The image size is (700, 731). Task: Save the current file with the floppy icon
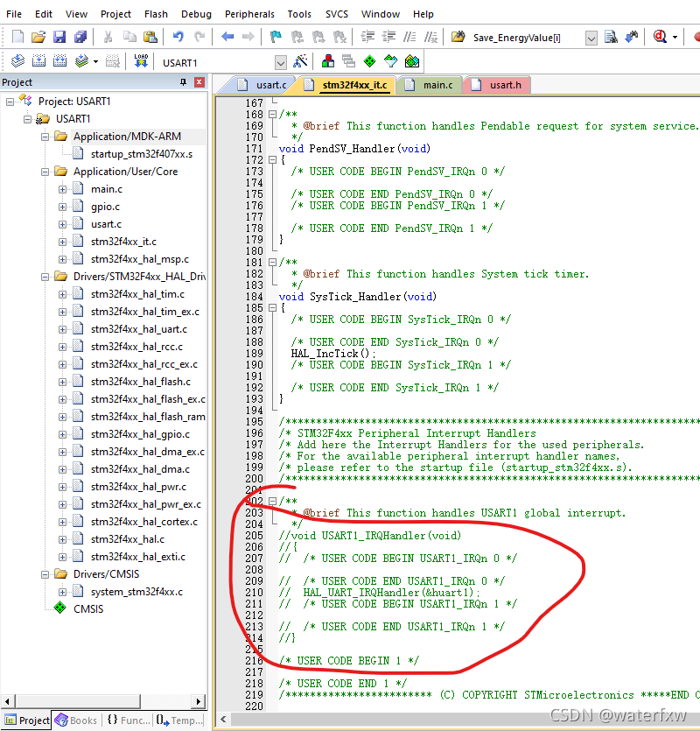(59, 37)
